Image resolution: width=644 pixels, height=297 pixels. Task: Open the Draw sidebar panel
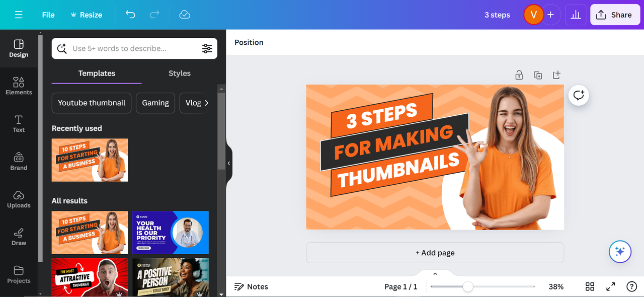point(19,237)
